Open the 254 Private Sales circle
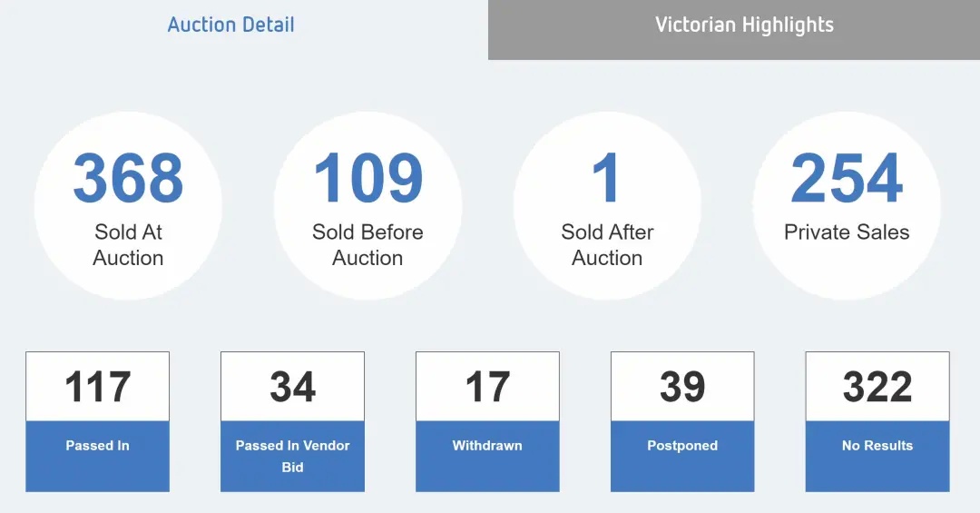Viewport: 980px width, 513px height. pos(847,206)
